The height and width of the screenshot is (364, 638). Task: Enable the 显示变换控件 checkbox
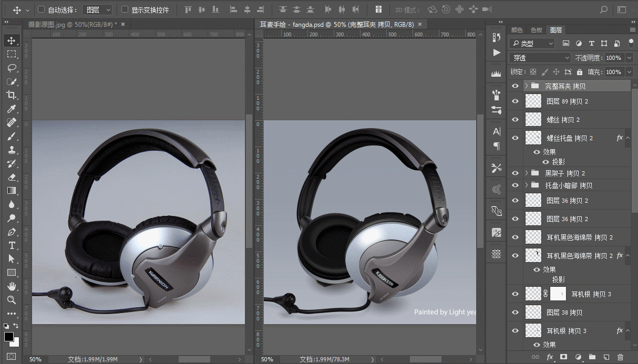125,9
